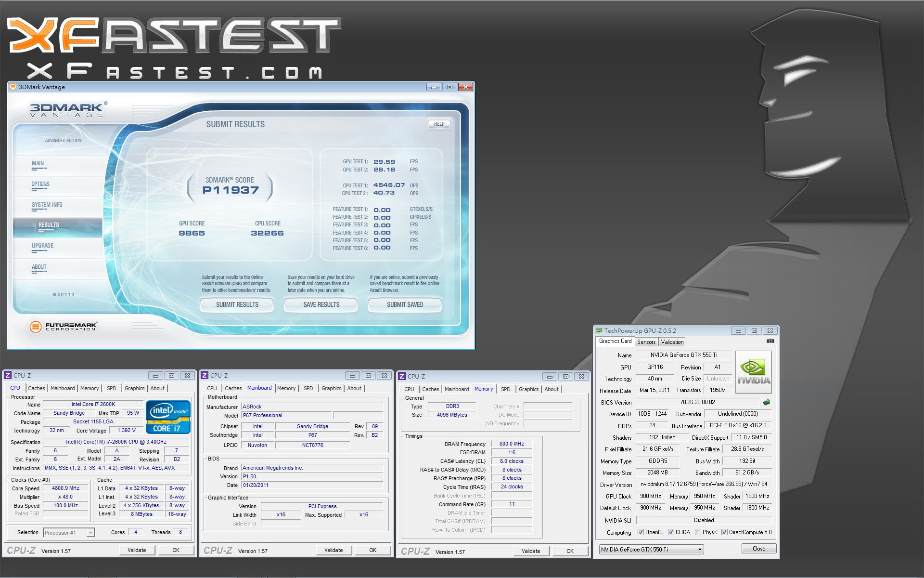
Task: Click the Intel Core i7 badge in CPU-Z
Action: [x=168, y=417]
